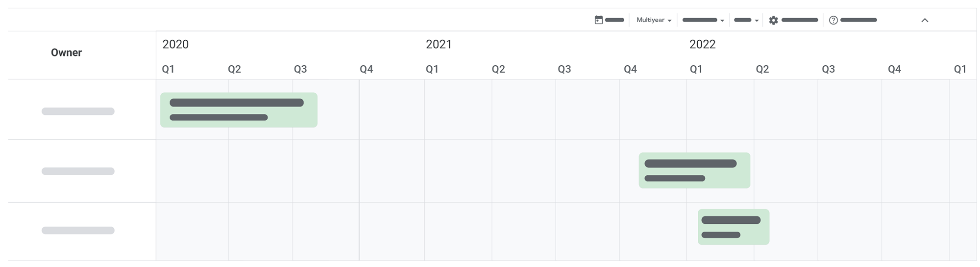Click the Q4 2021 quarter header

(630, 69)
